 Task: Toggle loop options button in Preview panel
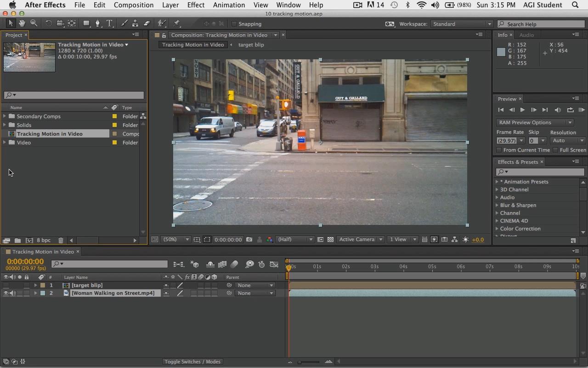[x=570, y=110]
